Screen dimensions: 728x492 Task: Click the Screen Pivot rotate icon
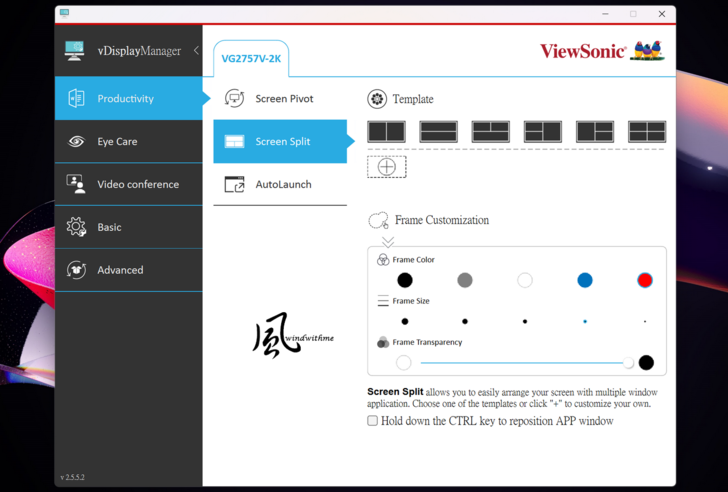tap(234, 98)
